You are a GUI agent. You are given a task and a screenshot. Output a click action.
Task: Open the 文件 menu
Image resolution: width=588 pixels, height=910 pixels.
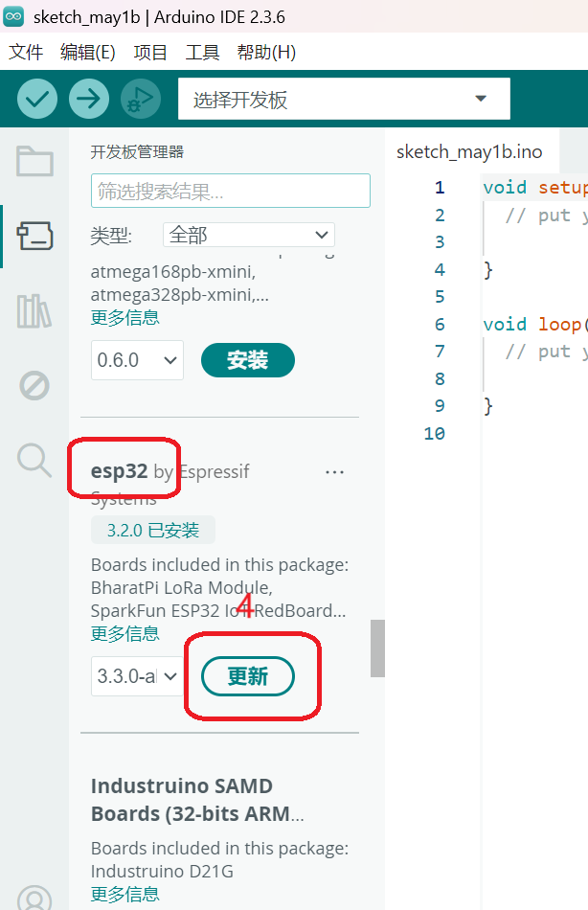26,53
